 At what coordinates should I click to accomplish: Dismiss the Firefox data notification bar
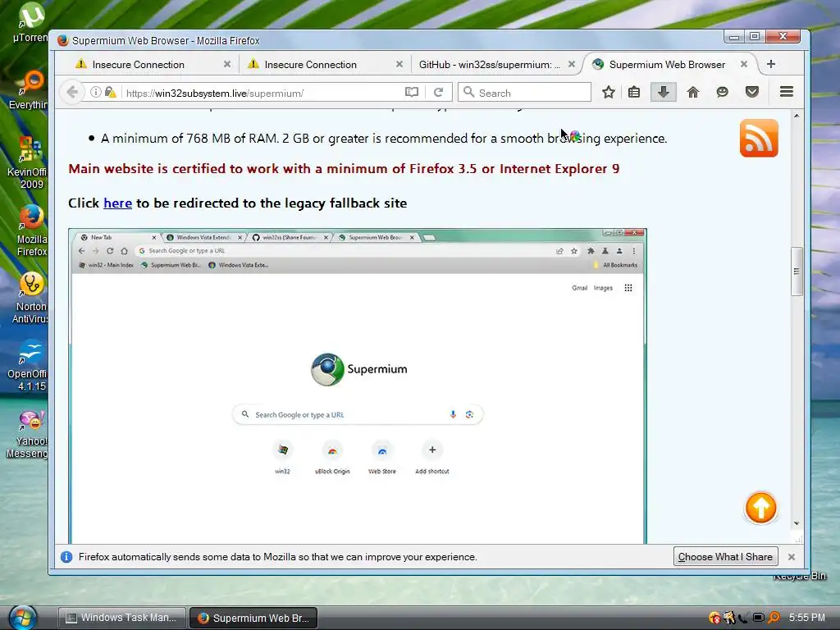pos(792,557)
